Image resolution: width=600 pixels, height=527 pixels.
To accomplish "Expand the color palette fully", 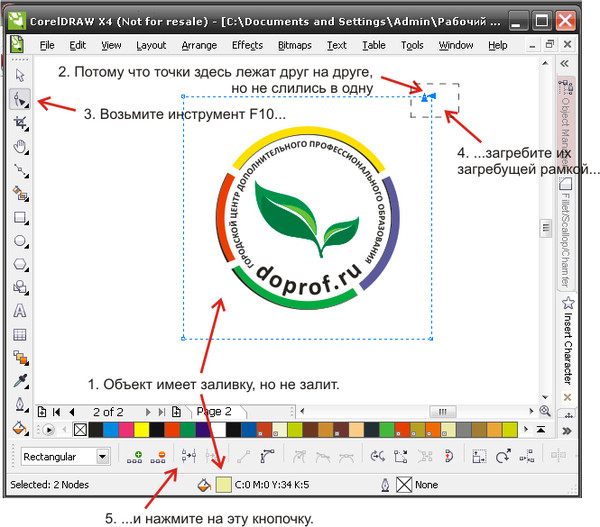I will point(541,430).
